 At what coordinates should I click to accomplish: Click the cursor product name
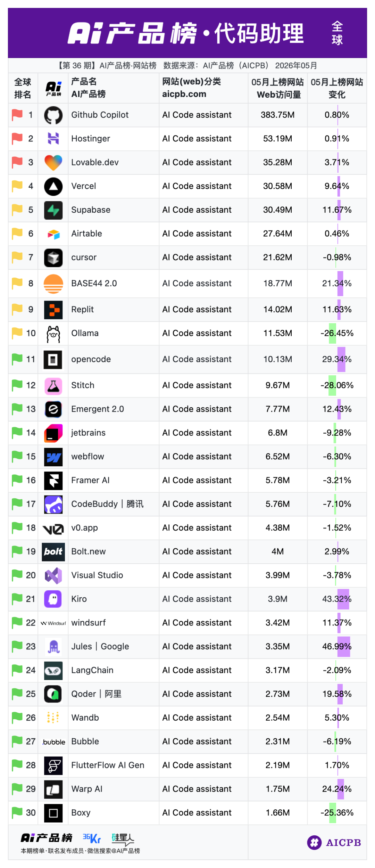(x=84, y=257)
